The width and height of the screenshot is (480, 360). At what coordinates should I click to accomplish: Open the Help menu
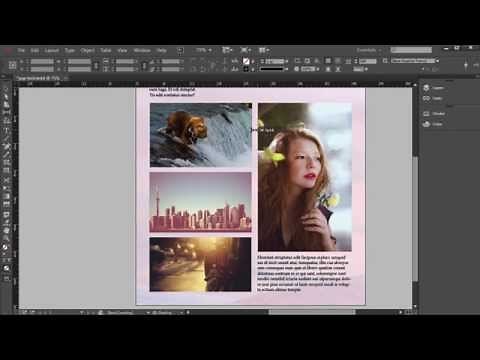[x=162, y=50]
